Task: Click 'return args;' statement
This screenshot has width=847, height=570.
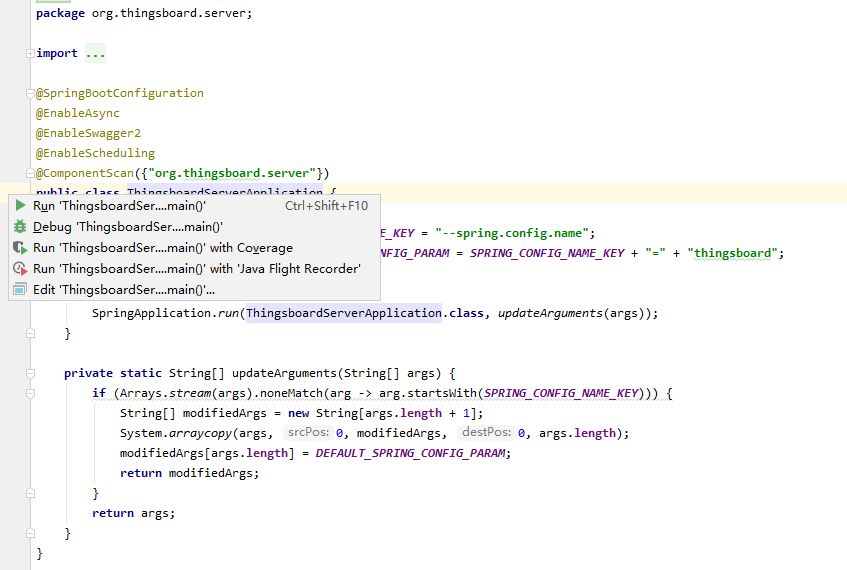Action: point(133,513)
